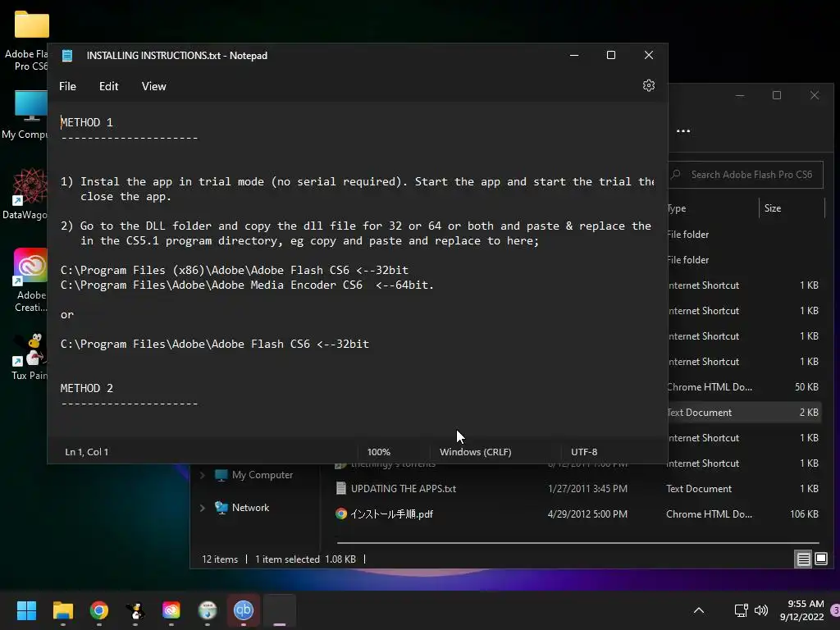Click the Windows Start button
Screen dimensions: 840x630
[x=26, y=610]
